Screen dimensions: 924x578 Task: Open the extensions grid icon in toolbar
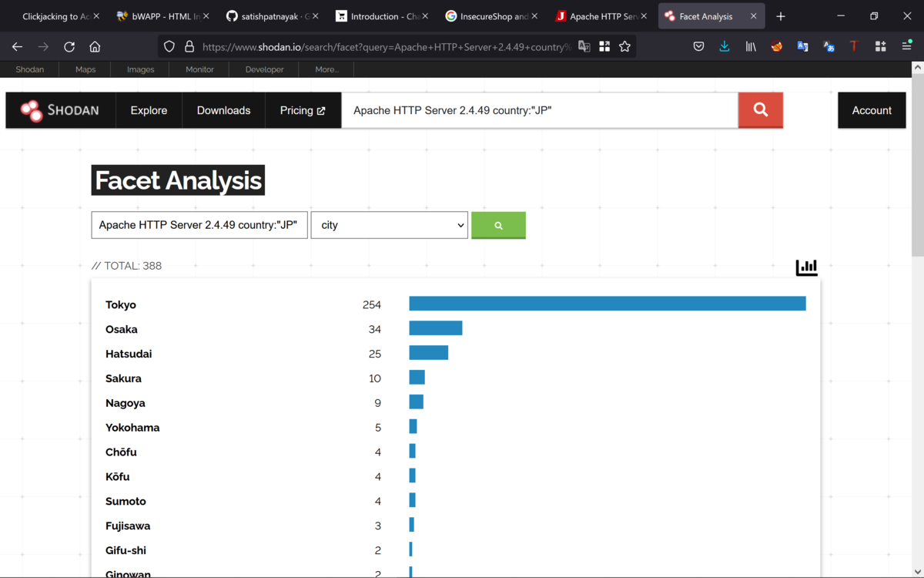coord(880,46)
